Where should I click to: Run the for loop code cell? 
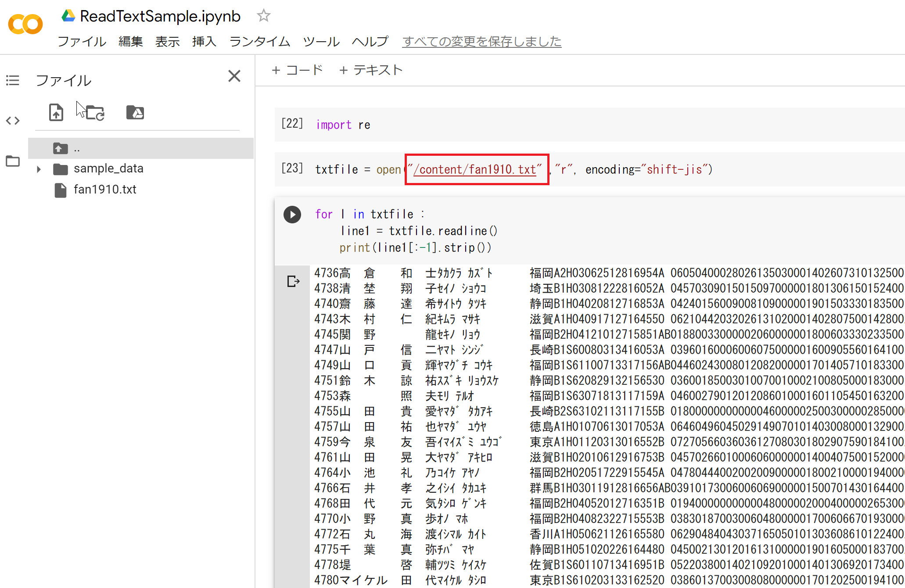[x=292, y=215]
